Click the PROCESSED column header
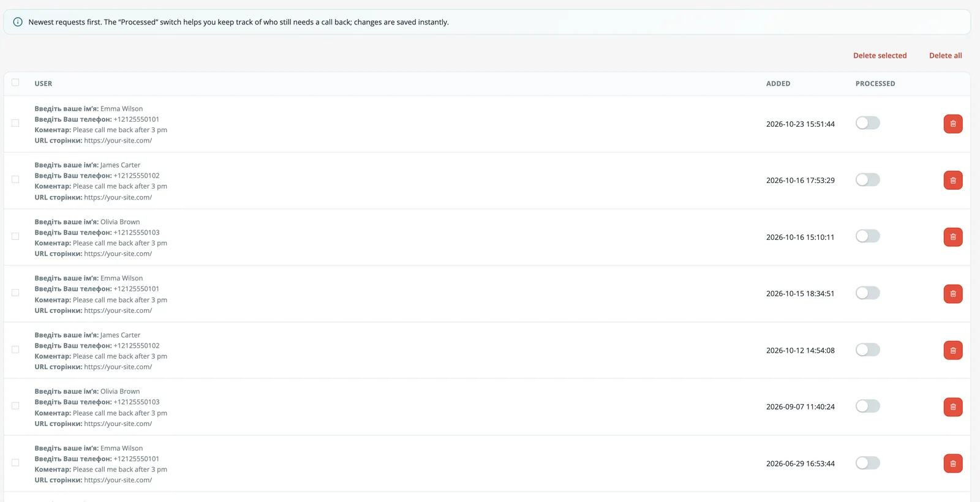The width and height of the screenshot is (980, 502). point(875,84)
